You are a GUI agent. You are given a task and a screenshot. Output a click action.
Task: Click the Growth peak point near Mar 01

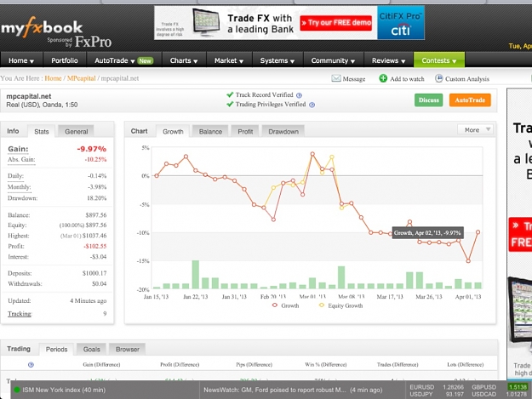point(312,154)
